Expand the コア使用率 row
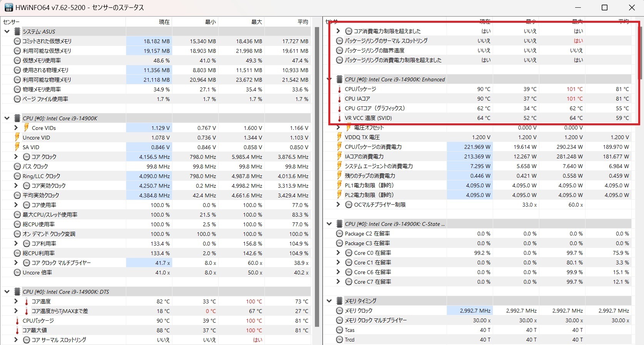 point(16,205)
